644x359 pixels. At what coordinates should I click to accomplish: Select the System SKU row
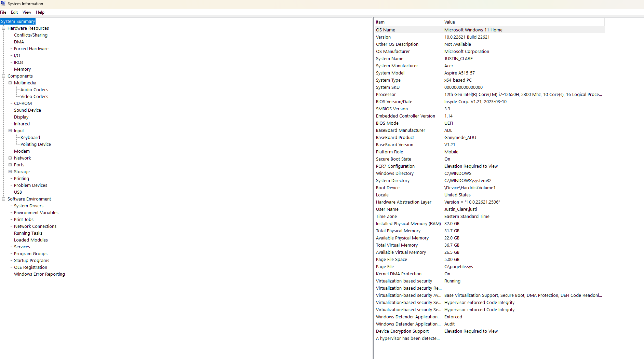point(489,87)
